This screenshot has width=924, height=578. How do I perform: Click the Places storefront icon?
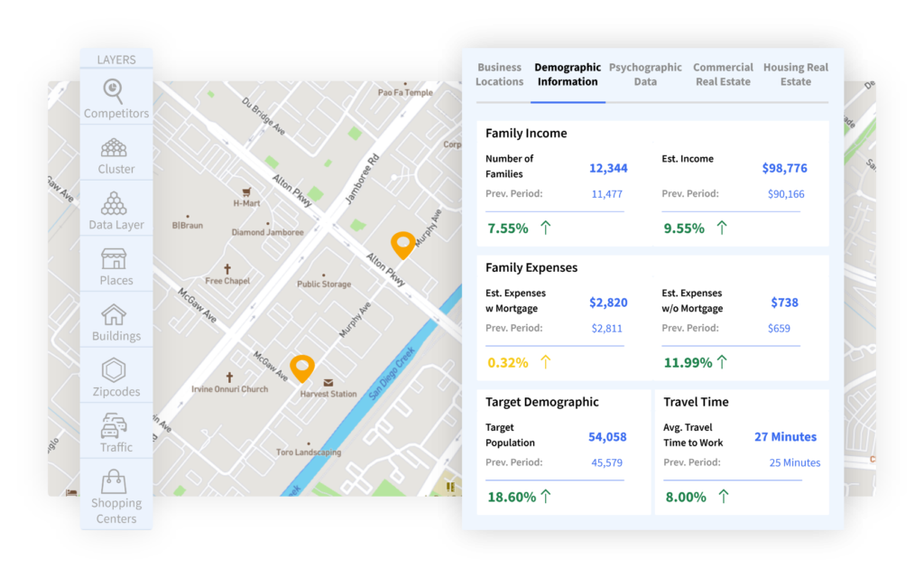(x=115, y=260)
